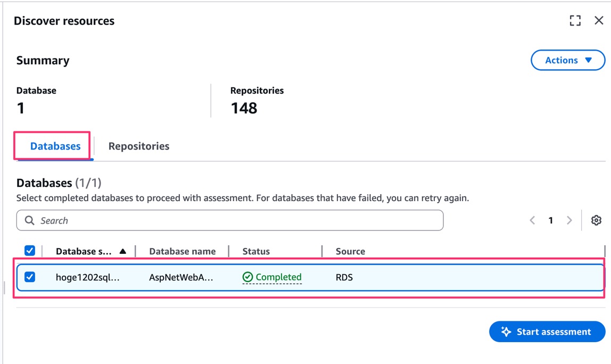Select the Databases tab

point(55,146)
